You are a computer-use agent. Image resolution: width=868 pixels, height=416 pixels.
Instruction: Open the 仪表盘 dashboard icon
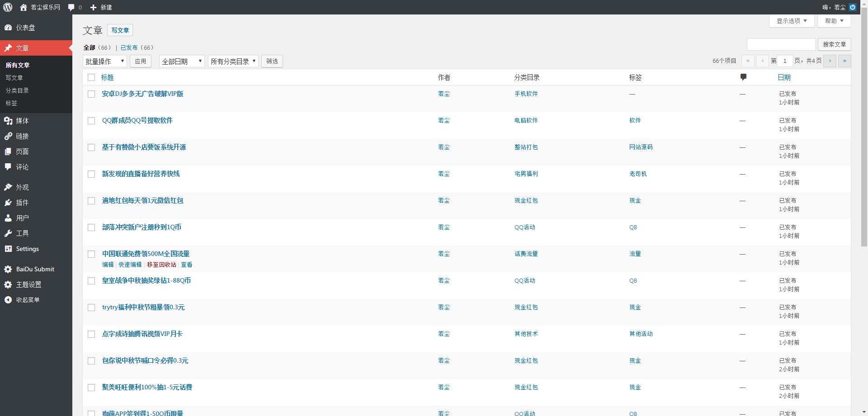pos(8,28)
